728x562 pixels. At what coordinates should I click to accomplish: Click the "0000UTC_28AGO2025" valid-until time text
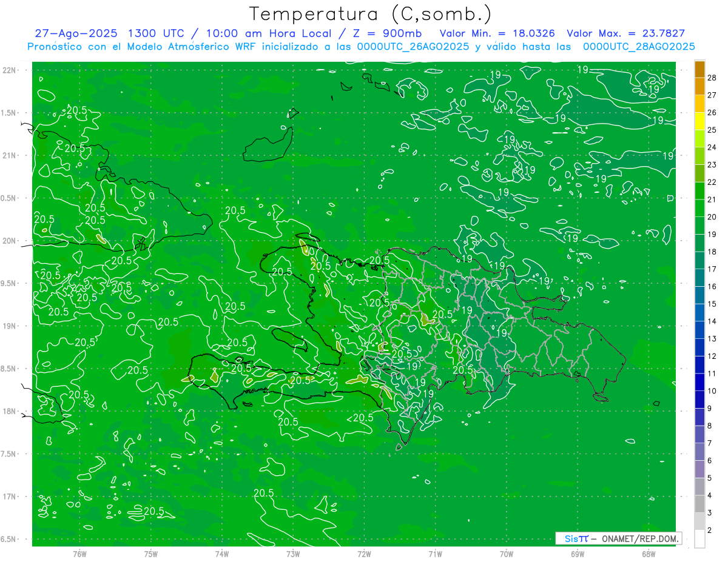pos(639,47)
